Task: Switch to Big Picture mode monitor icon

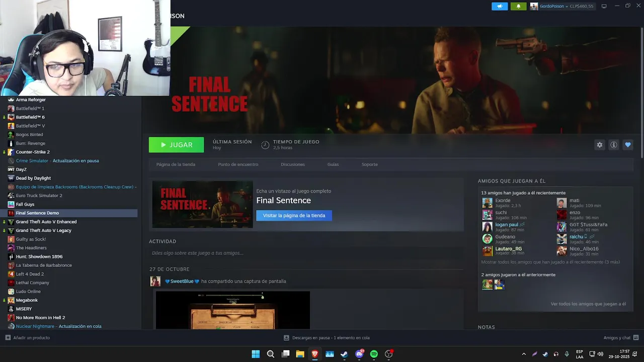Action: [x=604, y=6]
